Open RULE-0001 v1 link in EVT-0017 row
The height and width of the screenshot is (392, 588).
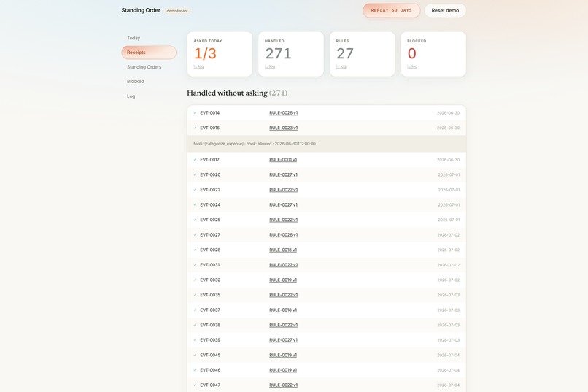tap(283, 160)
